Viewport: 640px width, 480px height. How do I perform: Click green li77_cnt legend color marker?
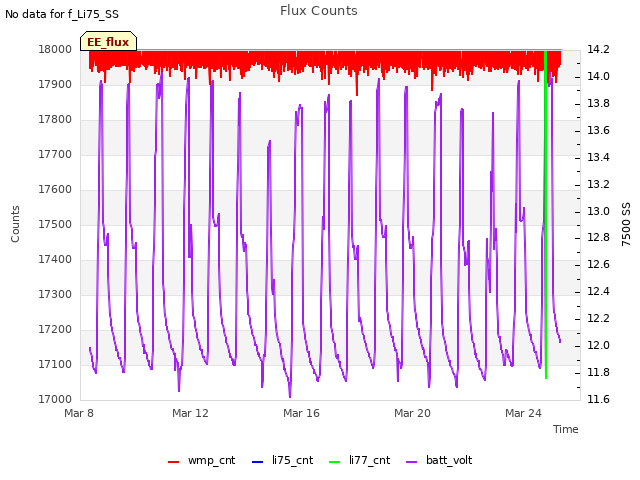[x=334, y=462]
